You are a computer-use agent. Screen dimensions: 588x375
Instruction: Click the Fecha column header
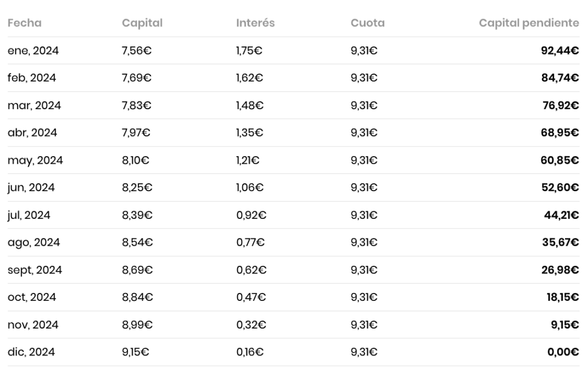[x=24, y=23]
